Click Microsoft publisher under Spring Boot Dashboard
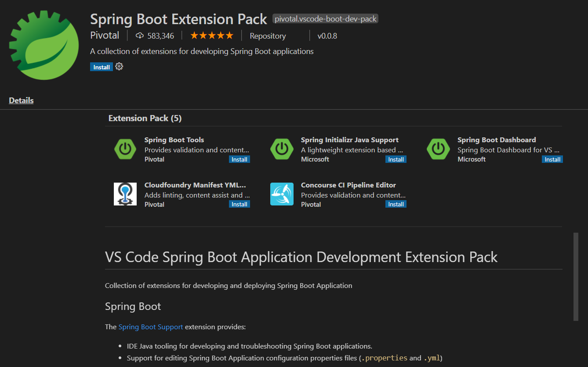 tap(472, 159)
